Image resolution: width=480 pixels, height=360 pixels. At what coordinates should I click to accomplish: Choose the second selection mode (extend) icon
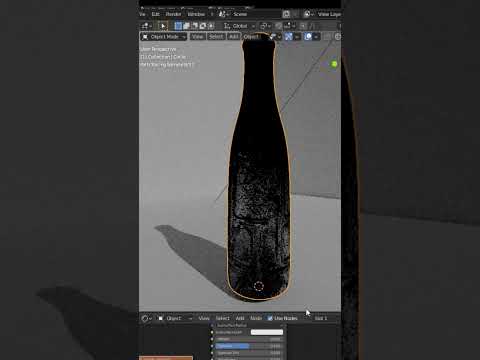pyautogui.click(x=186, y=26)
